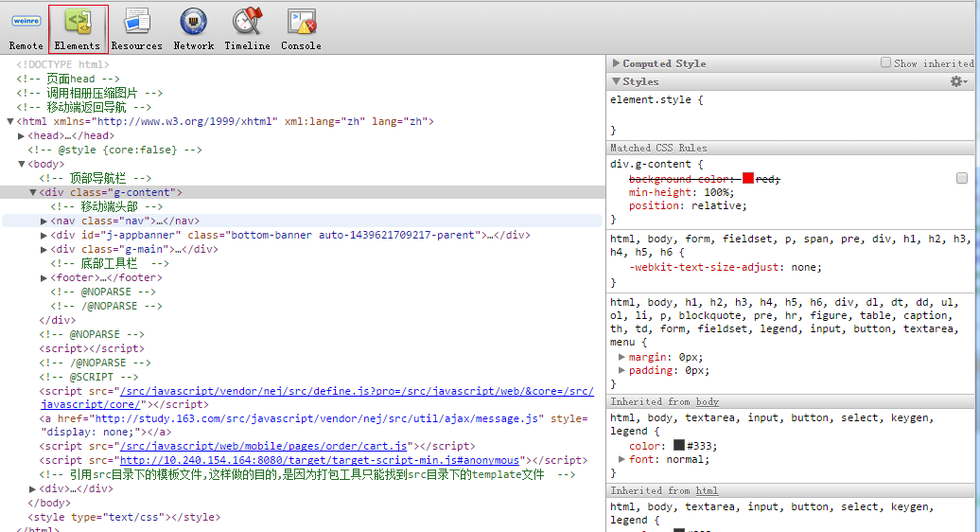Viewport: 980px width, 532px height.
Task: Click the element.style rule block
Action: [x=790, y=114]
